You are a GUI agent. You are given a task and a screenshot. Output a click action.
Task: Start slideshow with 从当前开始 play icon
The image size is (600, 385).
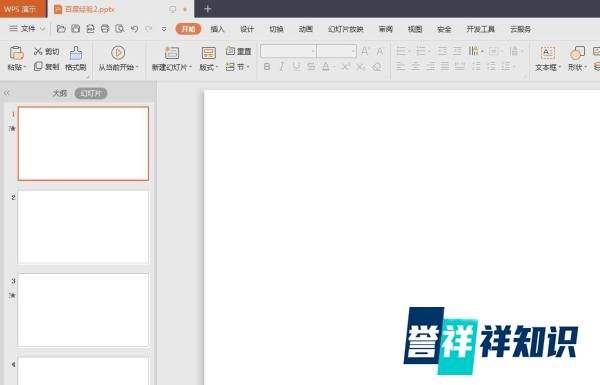click(118, 53)
